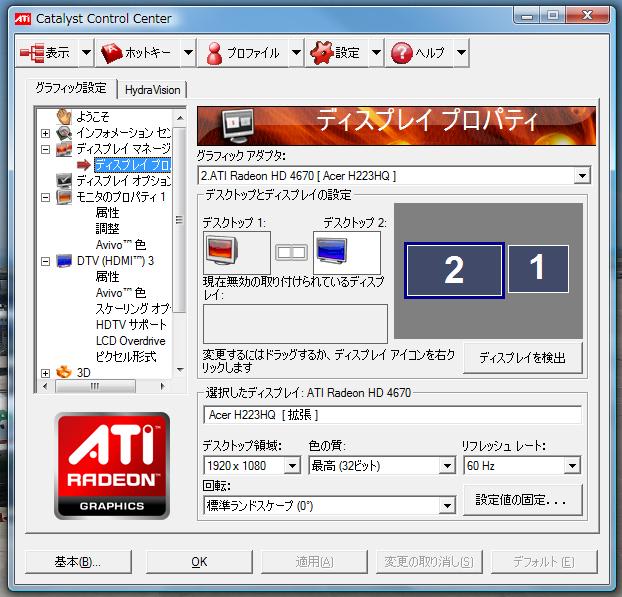Switch to the HydraVision tab
The image size is (622, 597).
pyautogui.click(x=152, y=90)
